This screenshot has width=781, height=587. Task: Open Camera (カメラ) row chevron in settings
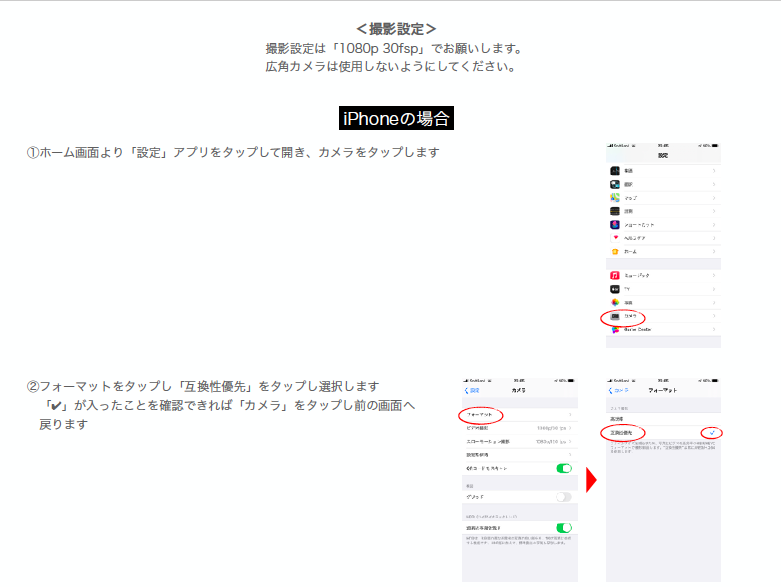pos(714,316)
